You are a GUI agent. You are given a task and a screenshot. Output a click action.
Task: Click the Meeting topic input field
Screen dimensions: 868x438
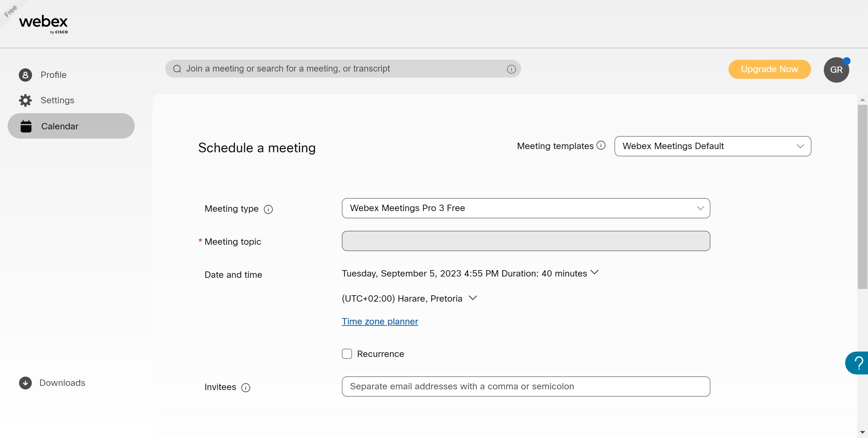(x=526, y=241)
